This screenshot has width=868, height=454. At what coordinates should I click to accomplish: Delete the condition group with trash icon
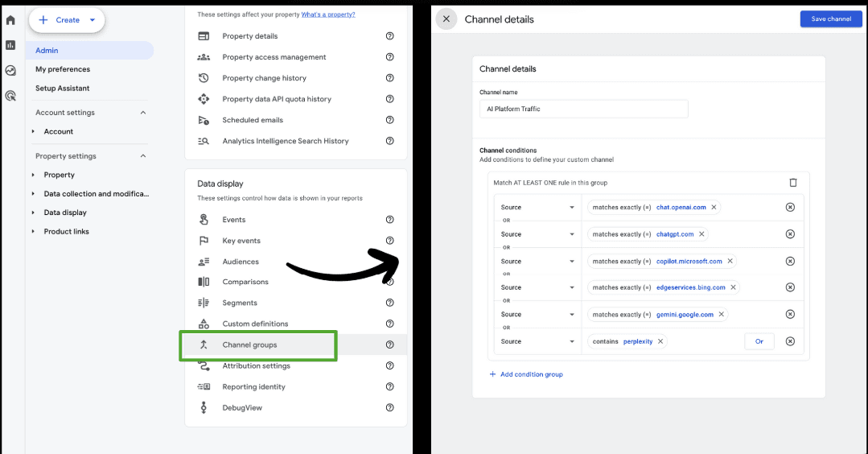click(792, 183)
